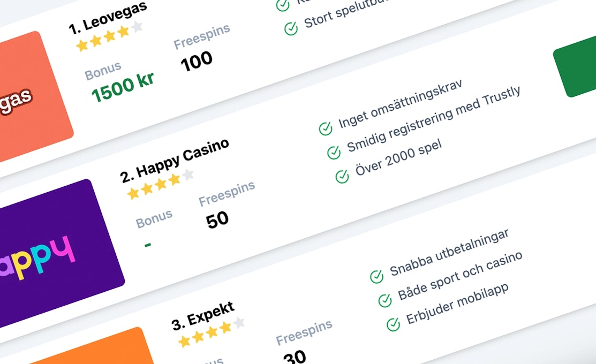Viewport: 596px width, 364px height.
Task: Click the Leovegas star rating
Action: click(x=109, y=36)
